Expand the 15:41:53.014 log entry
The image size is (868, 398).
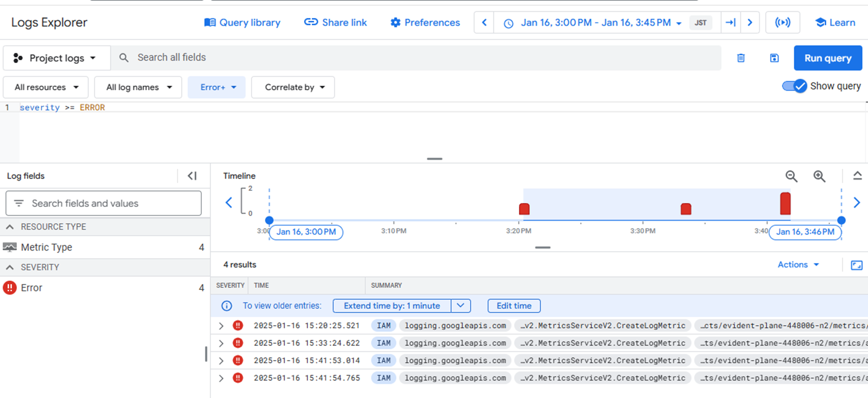[221, 360]
